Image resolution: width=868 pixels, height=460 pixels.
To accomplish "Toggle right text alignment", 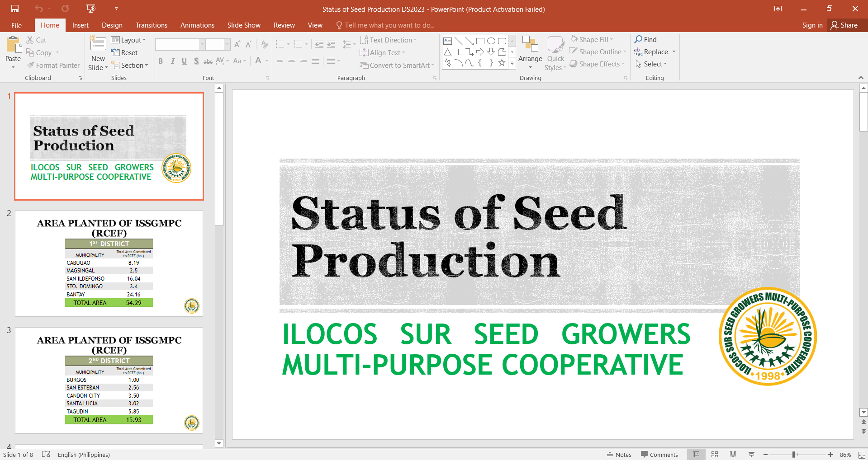I will coord(304,61).
